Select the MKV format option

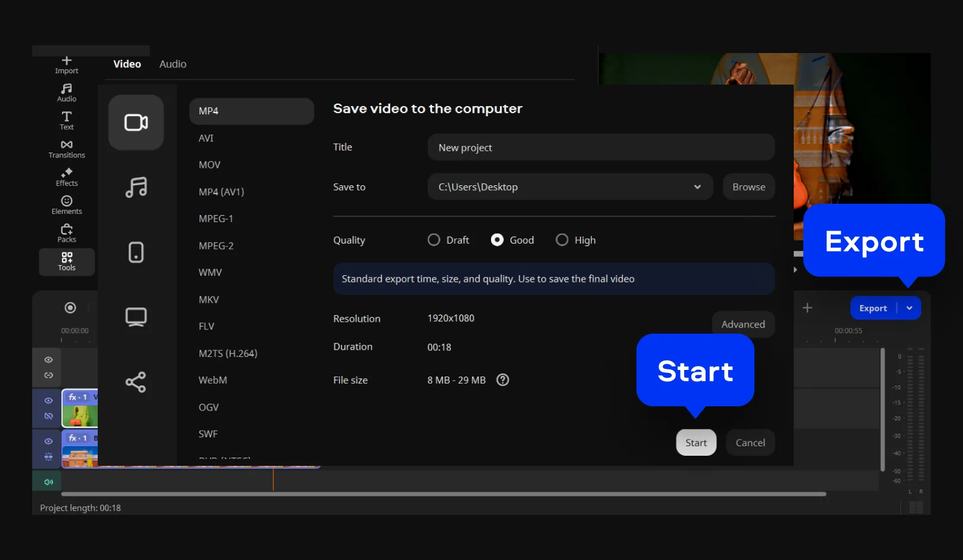[x=209, y=300]
